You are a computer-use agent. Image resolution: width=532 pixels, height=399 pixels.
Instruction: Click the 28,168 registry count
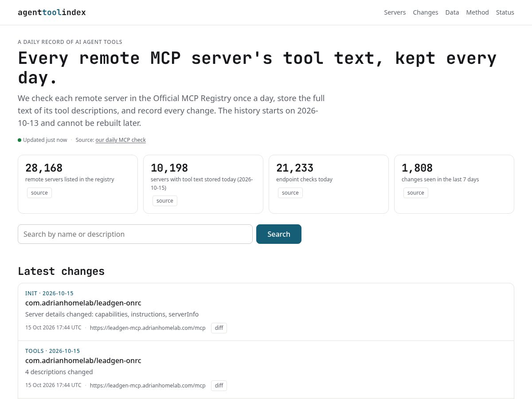(x=44, y=168)
